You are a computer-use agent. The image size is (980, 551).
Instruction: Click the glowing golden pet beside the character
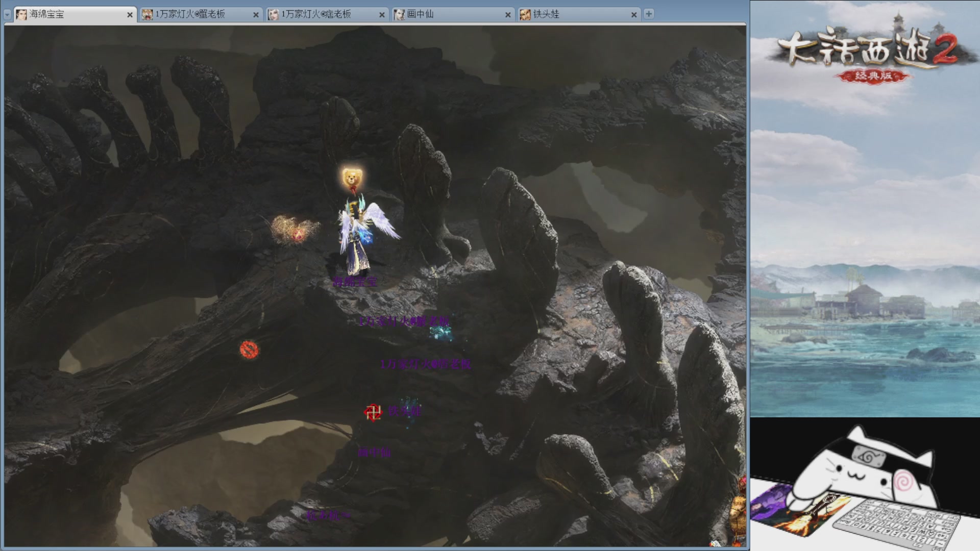click(295, 230)
